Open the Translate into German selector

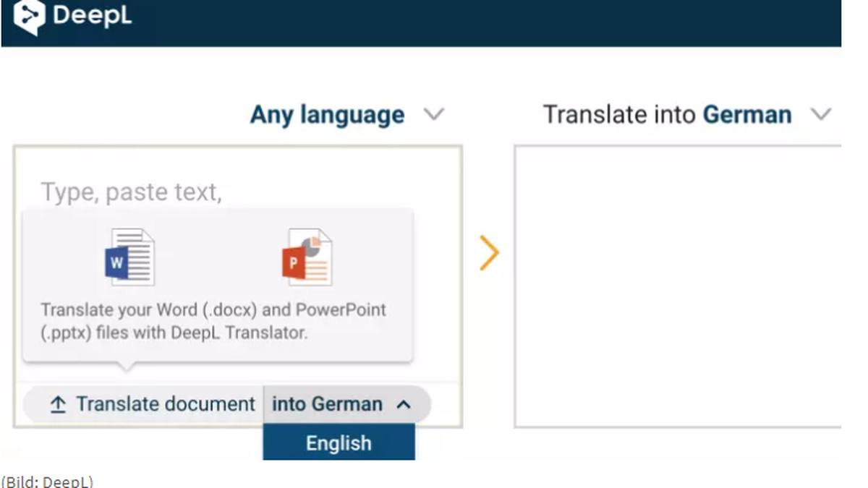tap(667, 115)
